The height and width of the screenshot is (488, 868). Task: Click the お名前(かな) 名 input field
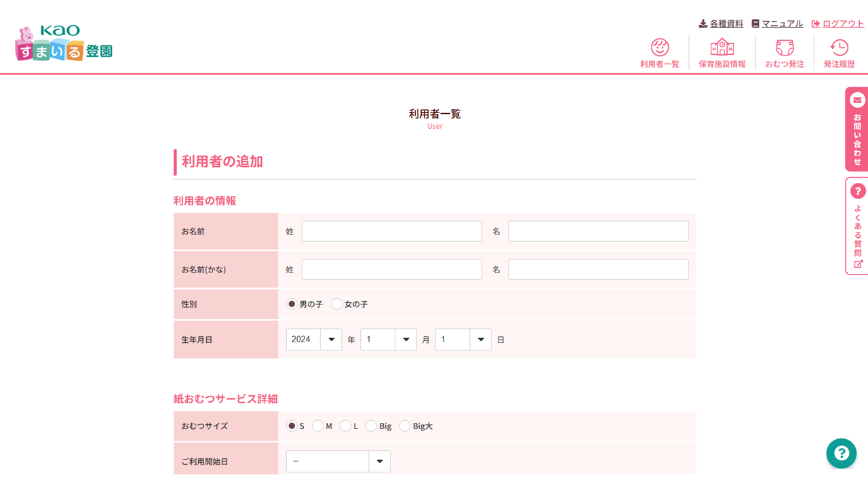click(x=599, y=269)
